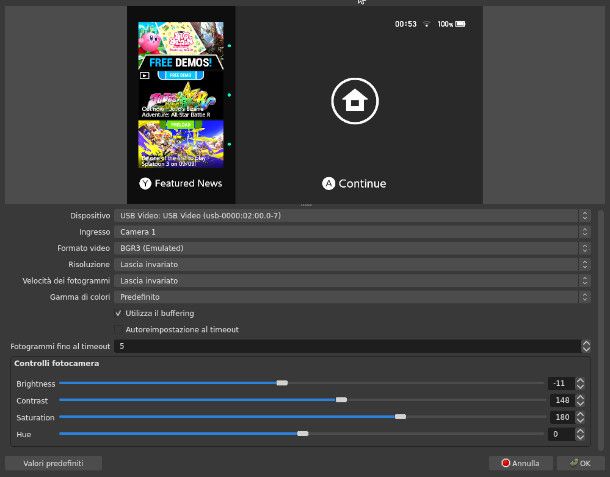Click the video play icon under FREE DEMOS
This screenshot has height=477, width=610.
[144, 75]
